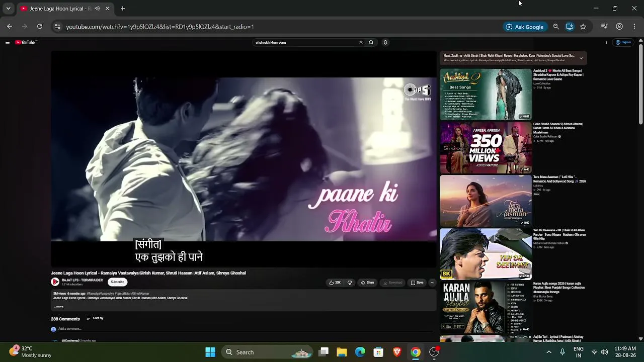The image size is (644, 362).
Task: Click the browser address bar URL
Action: [x=160, y=27]
